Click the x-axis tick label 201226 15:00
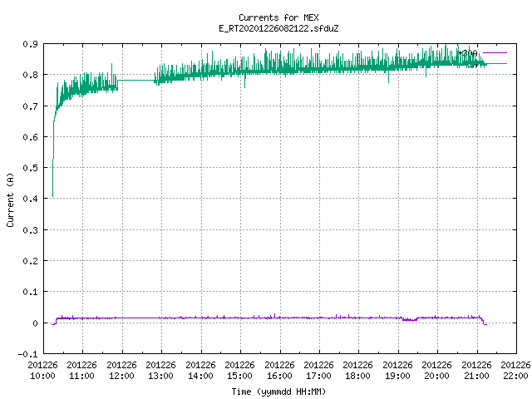The height and width of the screenshot is (399, 532). click(x=239, y=371)
